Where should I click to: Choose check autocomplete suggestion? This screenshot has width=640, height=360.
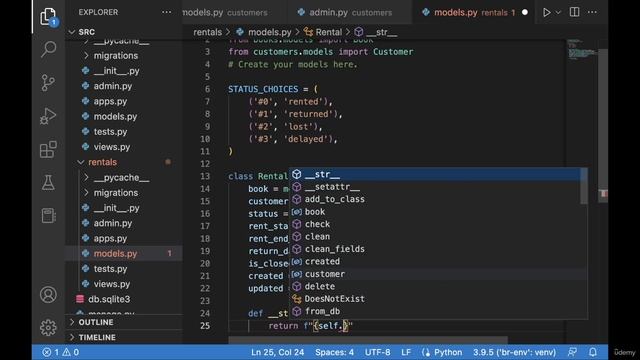(435, 224)
